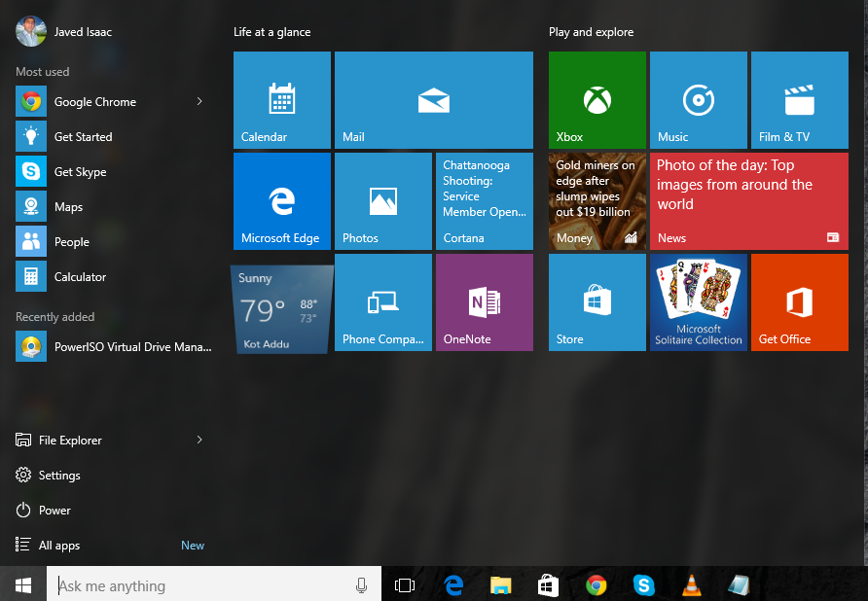The width and height of the screenshot is (868, 601).
Task: Open Edge from the taskbar
Action: (x=453, y=584)
